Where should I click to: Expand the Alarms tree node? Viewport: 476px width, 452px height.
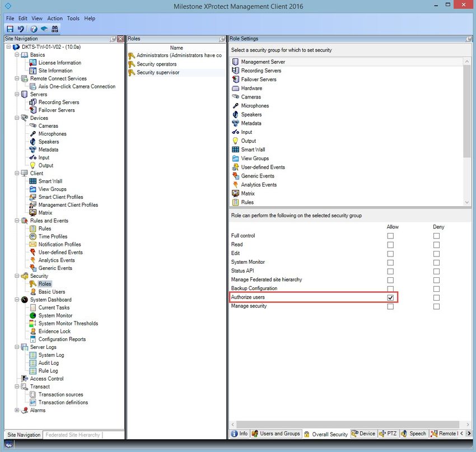(x=17, y=410)
